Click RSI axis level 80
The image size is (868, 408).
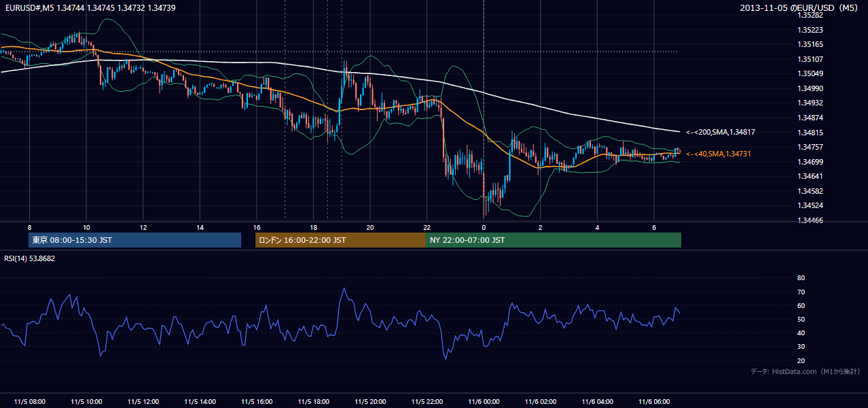[801, 278]
